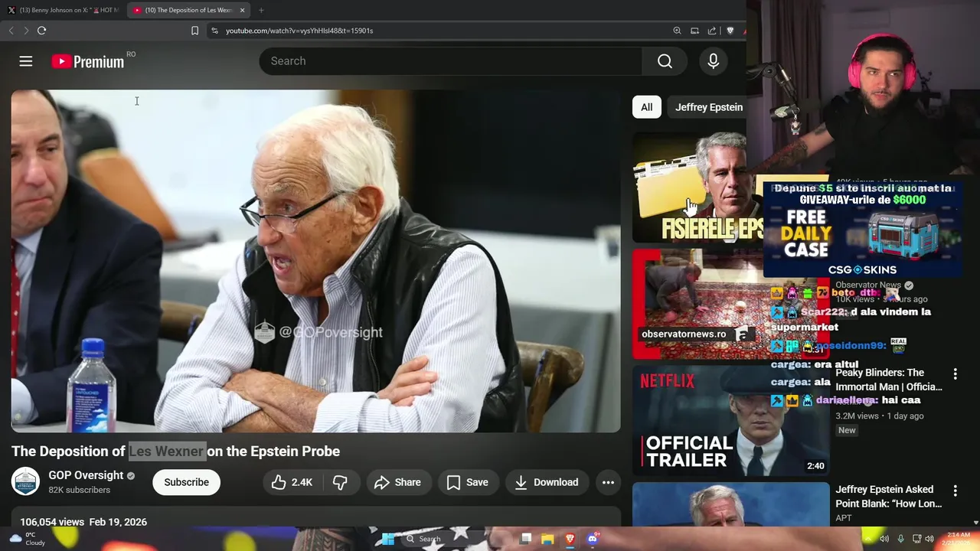Open Brave Shields lion icon
The image size is (980, 551).
tap(730, 31)
